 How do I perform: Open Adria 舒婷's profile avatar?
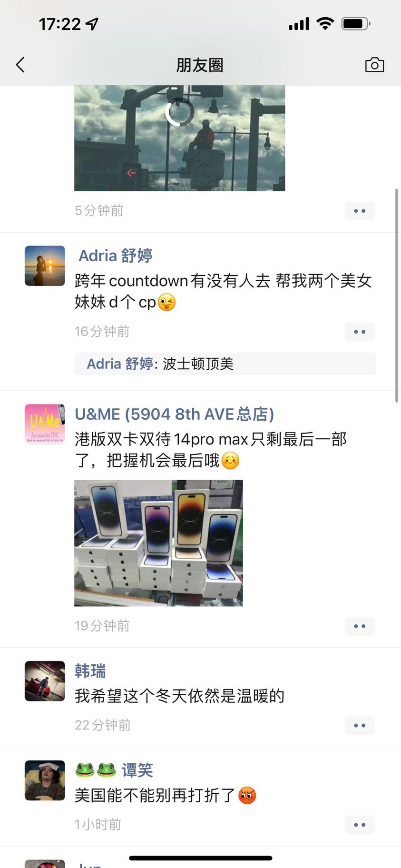click(45, 266)
